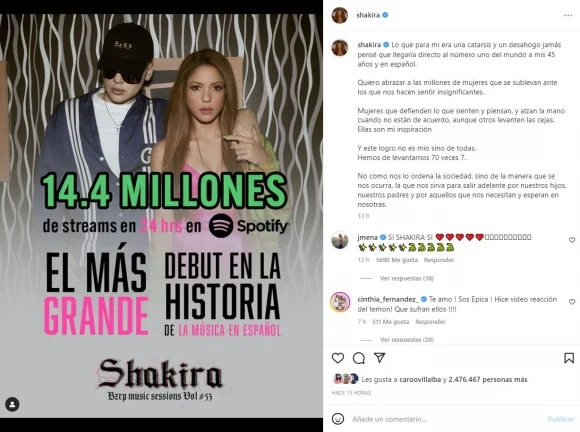Like cinthia_fernandez_'s comment with the small heart
This screenshot has width=580, height=432.
pos(572,302)
